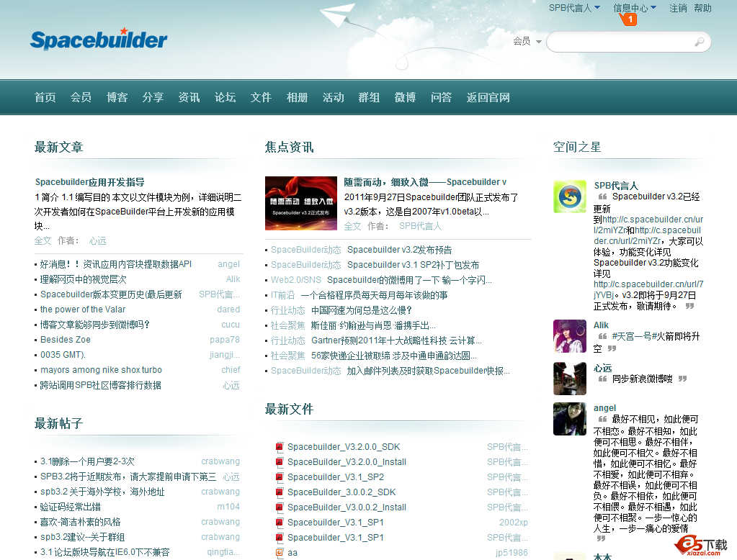Click file icon beside SpaceBuilder_V3.2.0.0_Install
Image resolution: width=737 pixels, height=560 pixels.
point(280,462)
